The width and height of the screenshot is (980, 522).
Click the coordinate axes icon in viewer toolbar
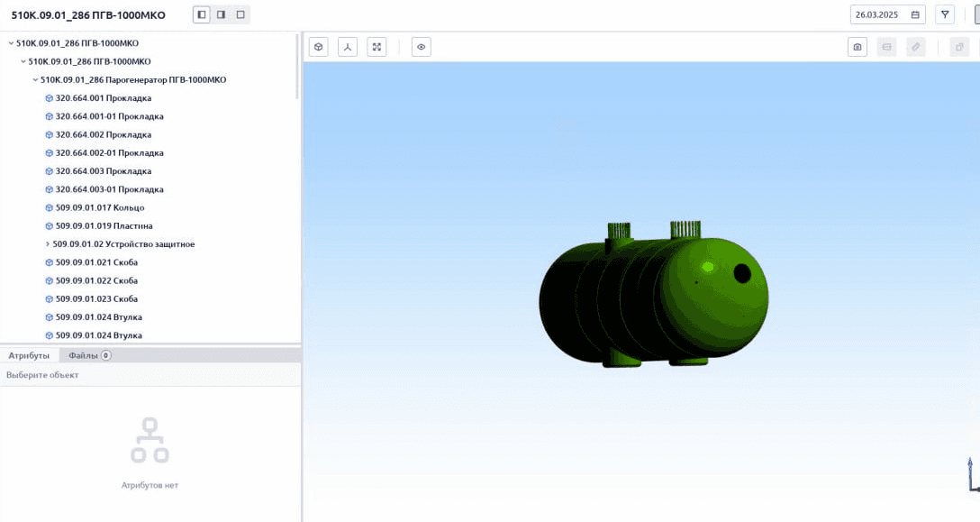tap(348, 47)
